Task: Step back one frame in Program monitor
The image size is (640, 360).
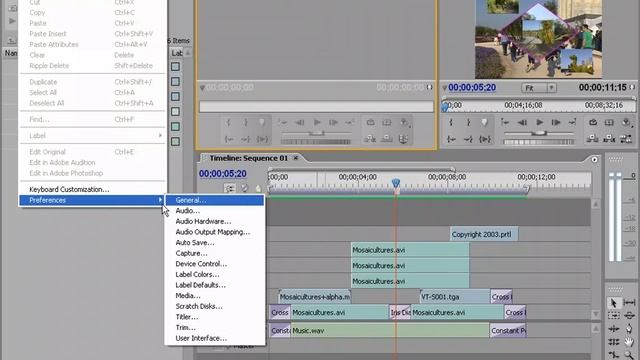Action: click(522, 122)
